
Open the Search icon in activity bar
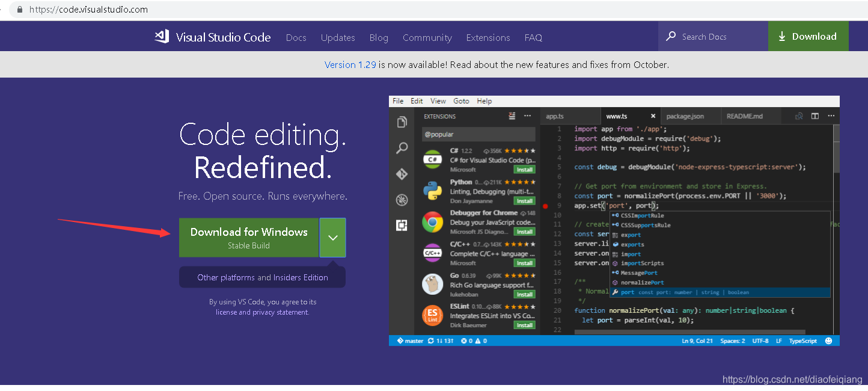tap(402, 148)
